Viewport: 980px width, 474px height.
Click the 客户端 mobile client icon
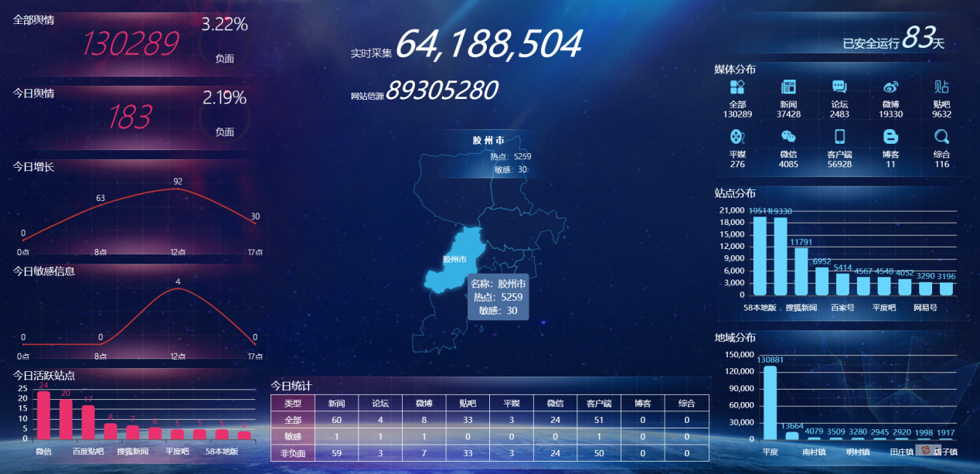839,137
